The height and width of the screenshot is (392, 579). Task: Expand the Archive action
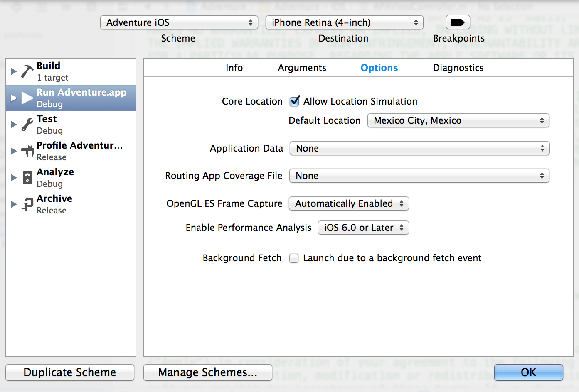coord(13,204)
